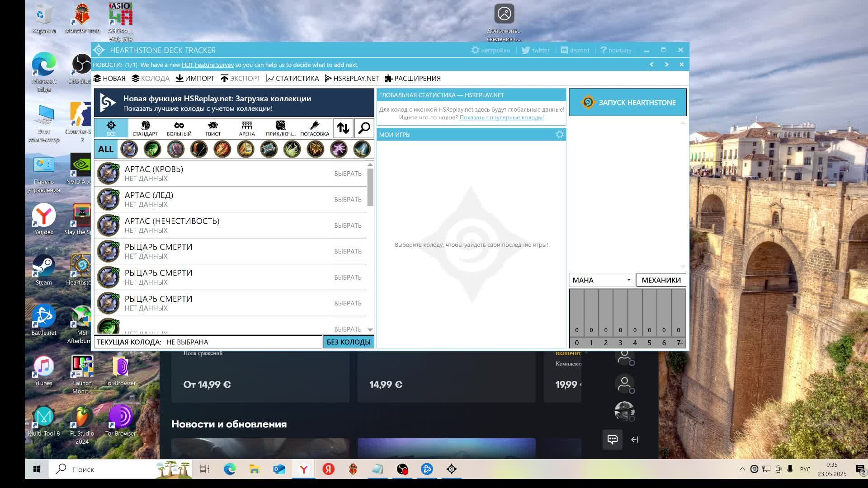Open the КОЛОДА menu
The image size is (868, 488).
[151, 78]
